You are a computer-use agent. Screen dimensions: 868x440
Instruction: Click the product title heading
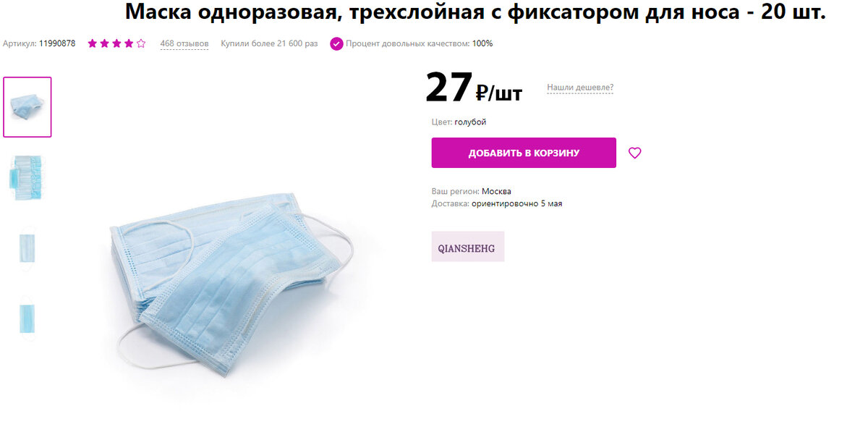tap(475, 12)
